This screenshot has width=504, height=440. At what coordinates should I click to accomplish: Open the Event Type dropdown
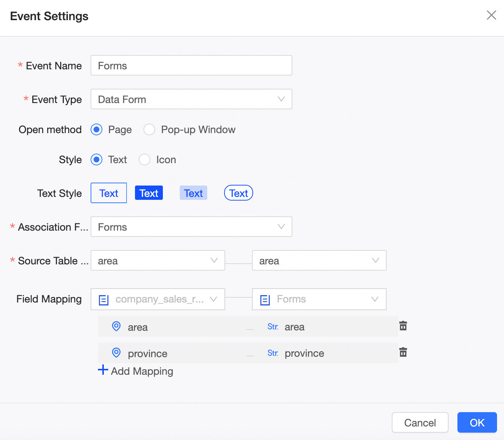pyautogui.click(x=191, y=99)
